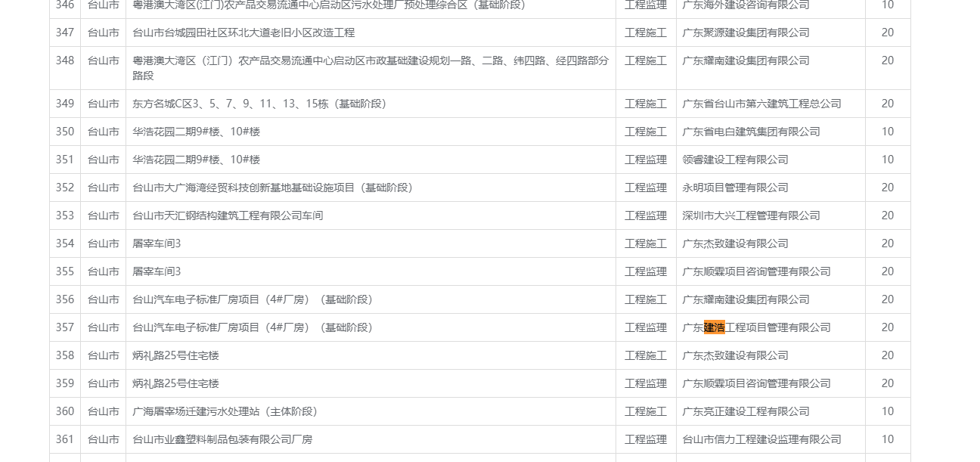Select project 台山市台城园田社区环北大道老旧小区改造工程
The height and width of the screenshot is (462, 980).
[243, 33]
